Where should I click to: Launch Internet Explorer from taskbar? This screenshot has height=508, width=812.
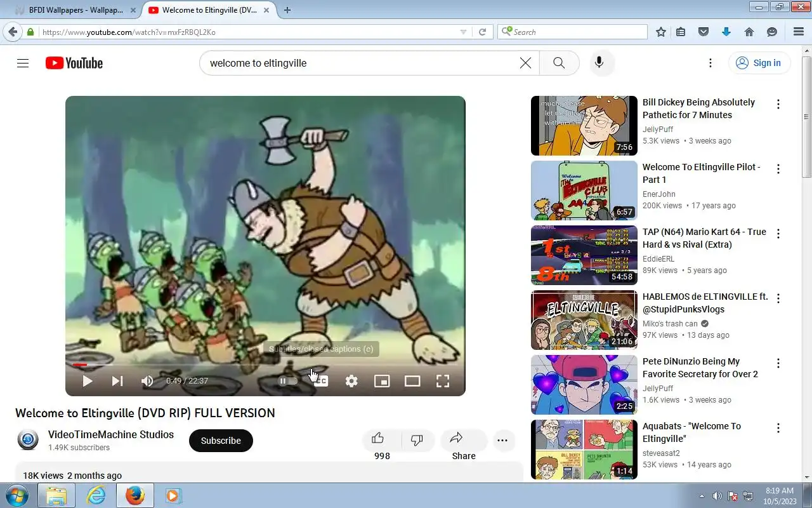click(x=96, y=495)
